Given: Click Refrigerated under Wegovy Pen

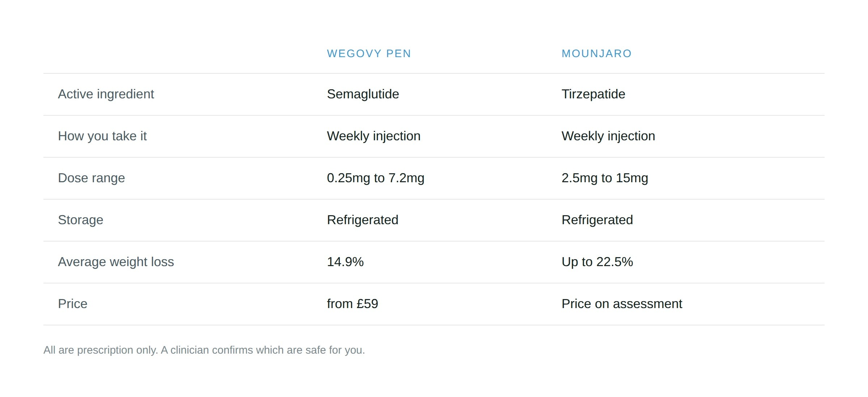Looking at the screenshot, I should (x=363, y=220).
